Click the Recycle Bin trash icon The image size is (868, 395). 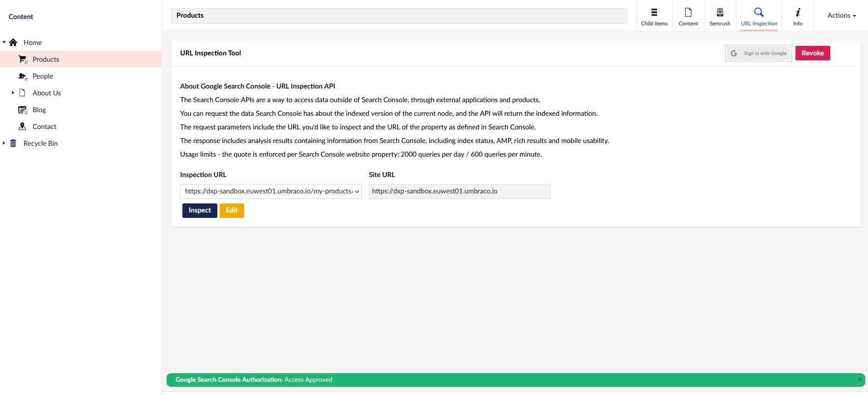(x=13, y=143)
